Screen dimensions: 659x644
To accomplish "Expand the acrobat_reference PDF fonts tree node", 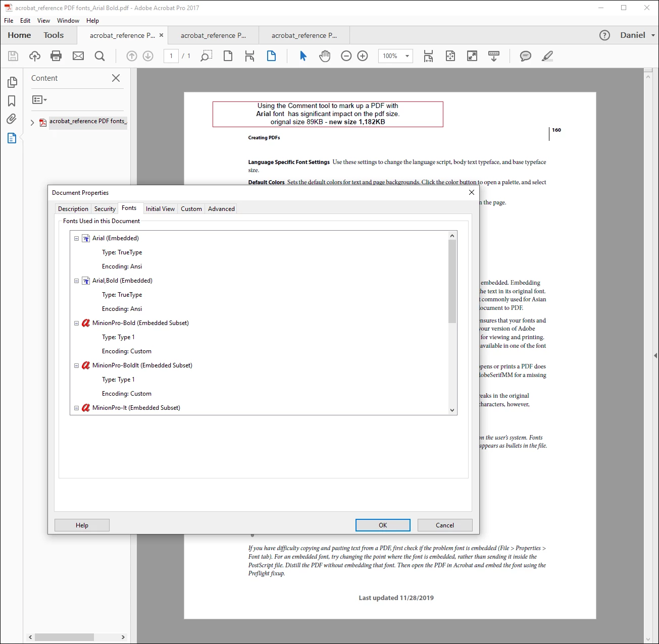I will click(32, 123).
